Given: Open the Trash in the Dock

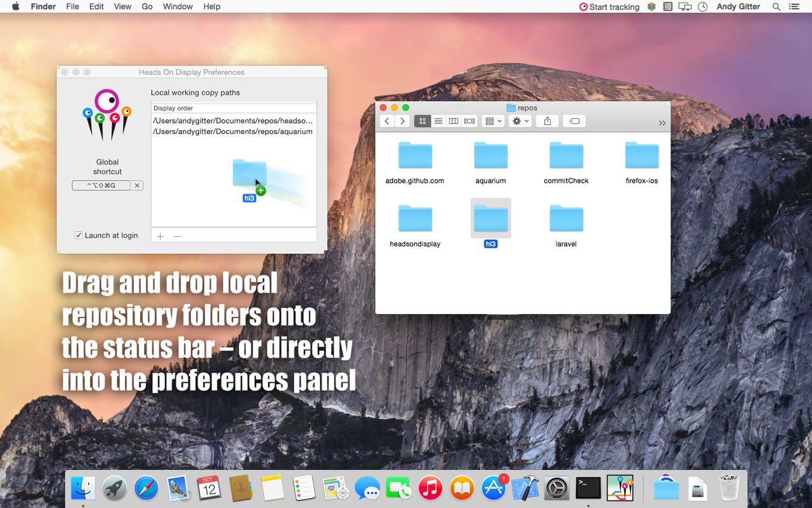Looking at the screenshot, I should point(730,488).
